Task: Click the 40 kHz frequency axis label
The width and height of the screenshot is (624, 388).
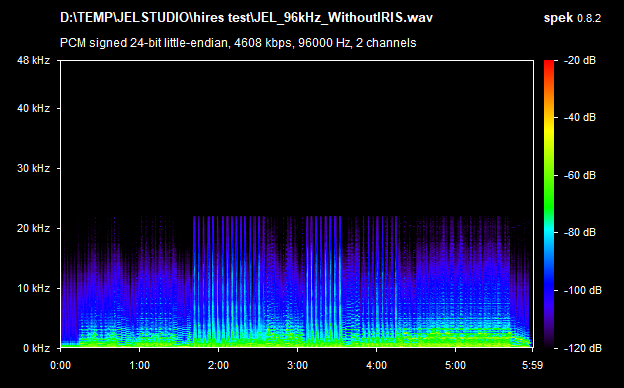Action: pos(33,108)
